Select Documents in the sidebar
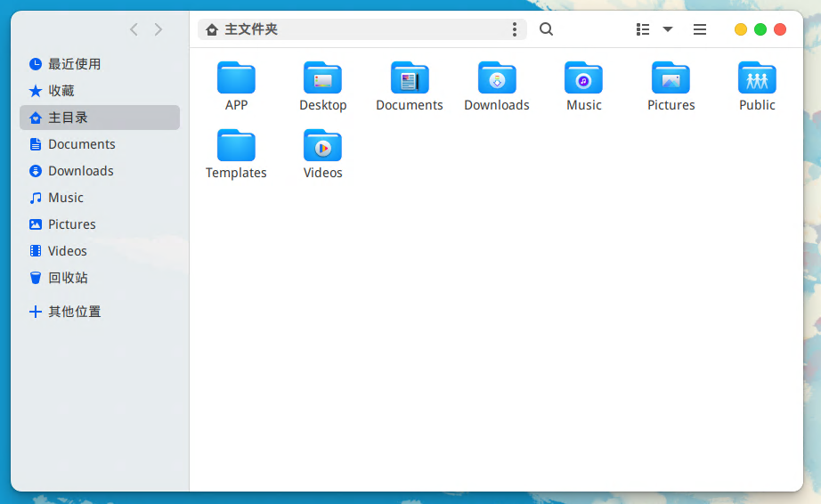 [100, 144]
